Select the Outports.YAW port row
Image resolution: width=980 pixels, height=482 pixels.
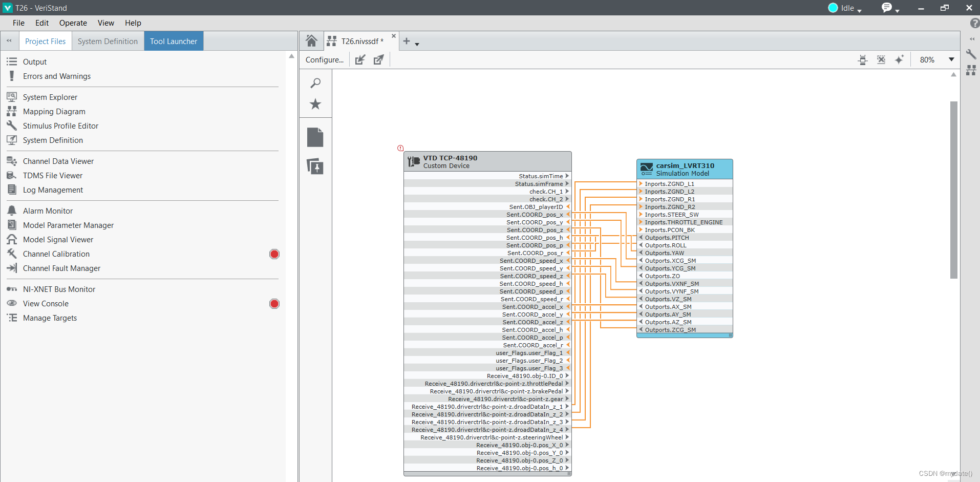coord(685,253)
